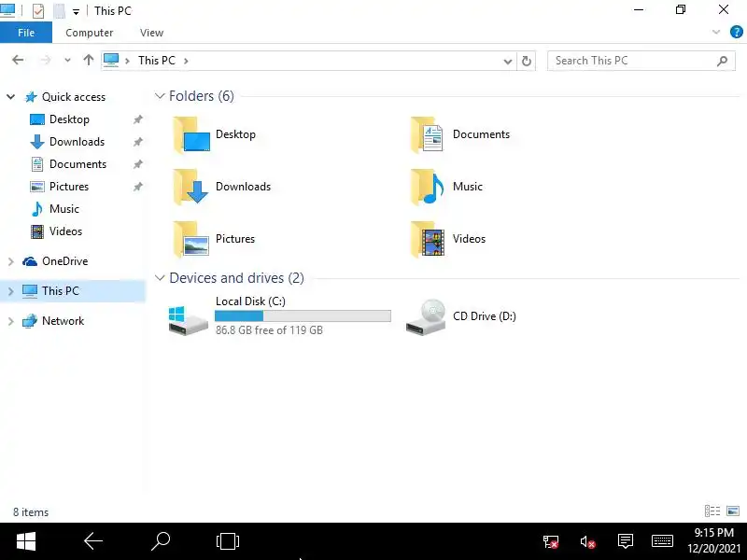Expand the OneDrive tree node
Image resolution: width=747 pixels, height=560 pixels.
click(x=10, y=261)
